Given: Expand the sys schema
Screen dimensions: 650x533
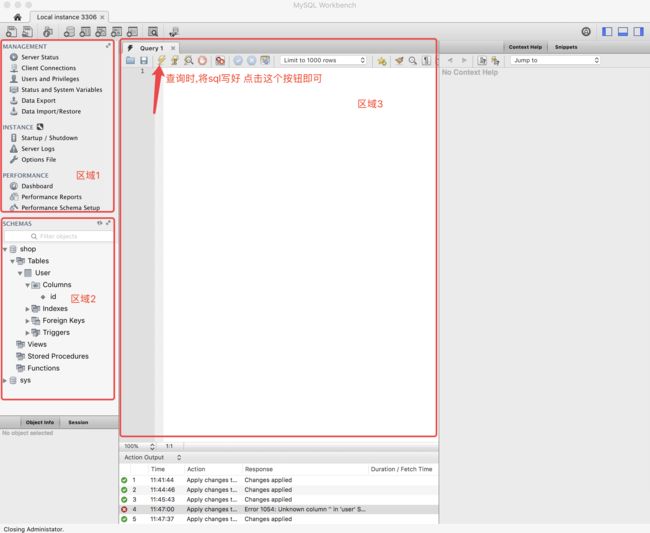Looking at the screenshot, I should [5, 380].
